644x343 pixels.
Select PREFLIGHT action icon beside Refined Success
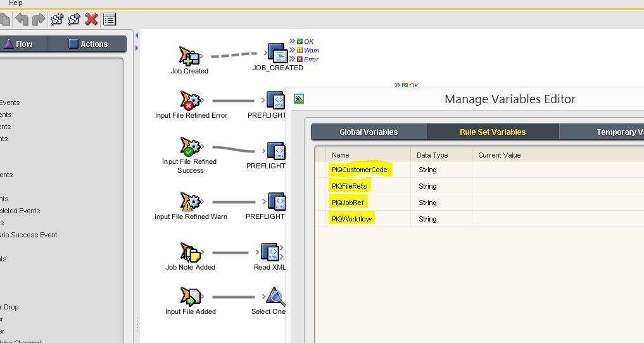click(276, 151)
